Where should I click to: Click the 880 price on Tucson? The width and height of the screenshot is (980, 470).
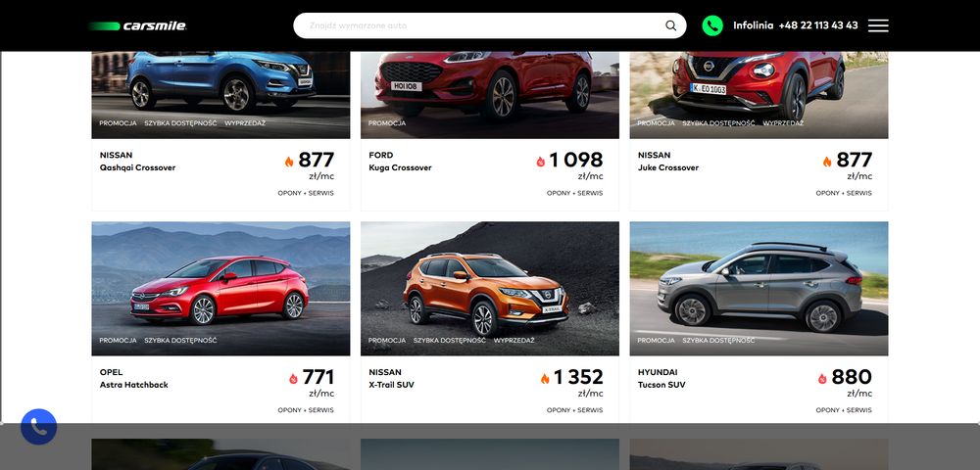pos(852,378)
